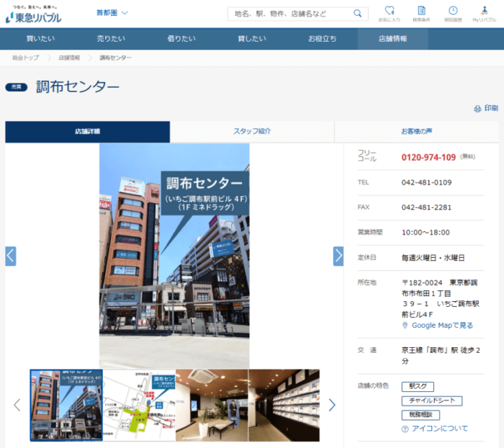Screen dimensions: 504x448
Task: Click the 税務相談 feature tag
Action: 420,415
